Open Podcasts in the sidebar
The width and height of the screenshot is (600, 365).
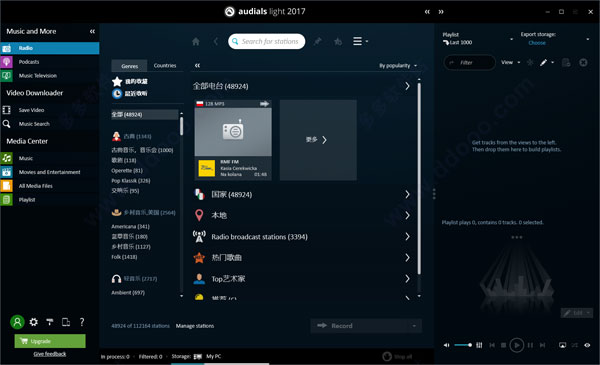click(x=50, y=62)
